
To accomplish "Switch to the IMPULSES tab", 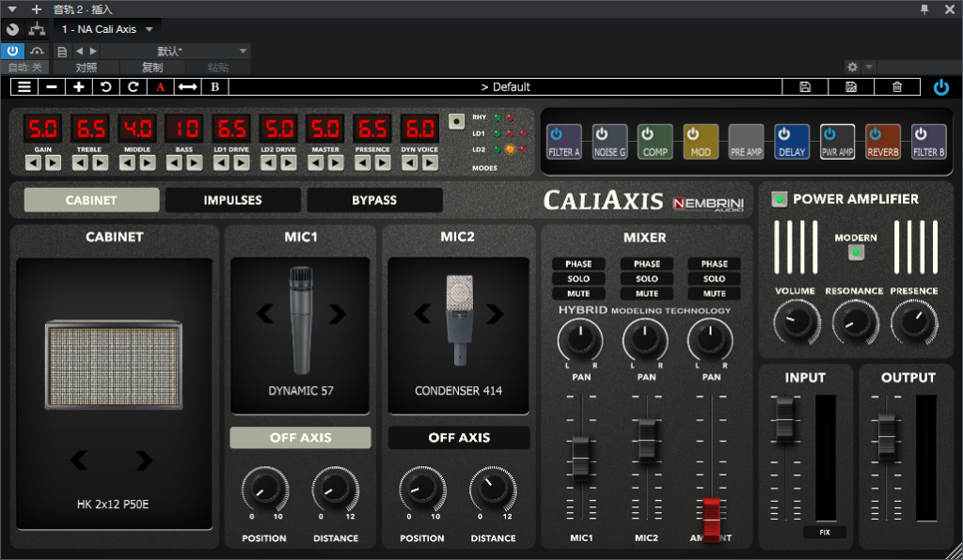I will [233, 200].
